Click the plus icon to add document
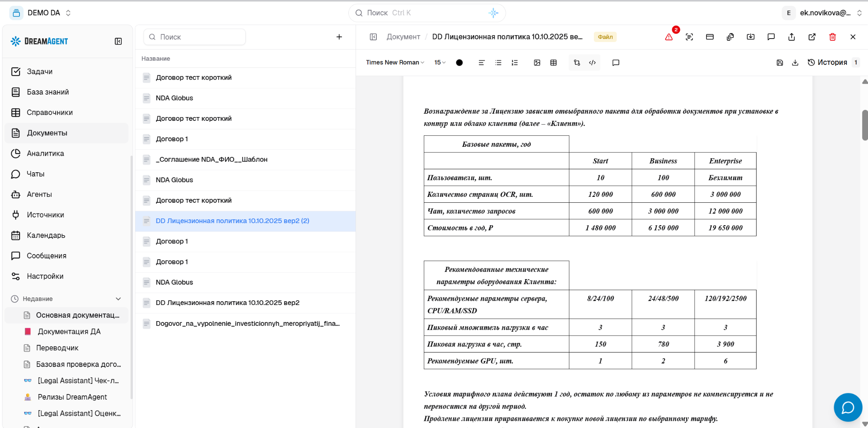The image size is (868, 428). click(x=339, y=37)
